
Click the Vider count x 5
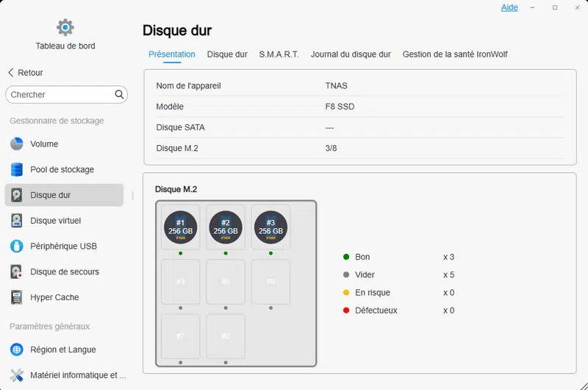pyautogui.click(x=449, y=274)
